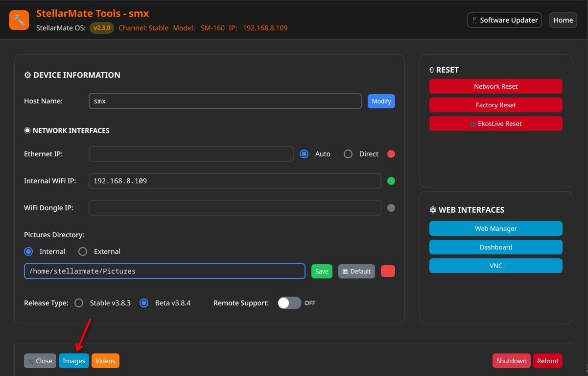The width and height of the screenshot is (588, 376).
Task: Open the Web Manager interface
Action: pyautogui.click(x=496, y=228)
